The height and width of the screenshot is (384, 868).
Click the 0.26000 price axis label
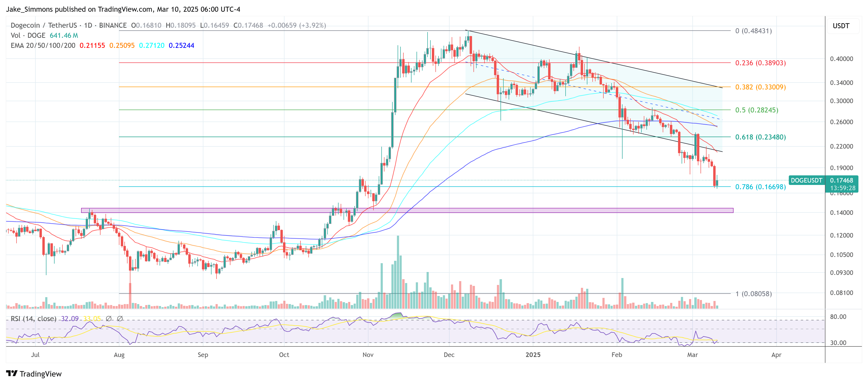pos(841,122)
